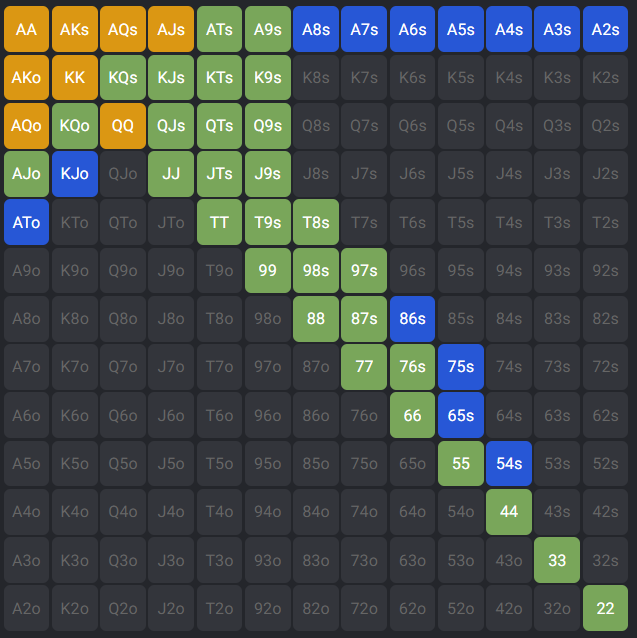The image size is (637, 638).
Task: Toggle the KJo blue cell
Action: click(75, 174)
